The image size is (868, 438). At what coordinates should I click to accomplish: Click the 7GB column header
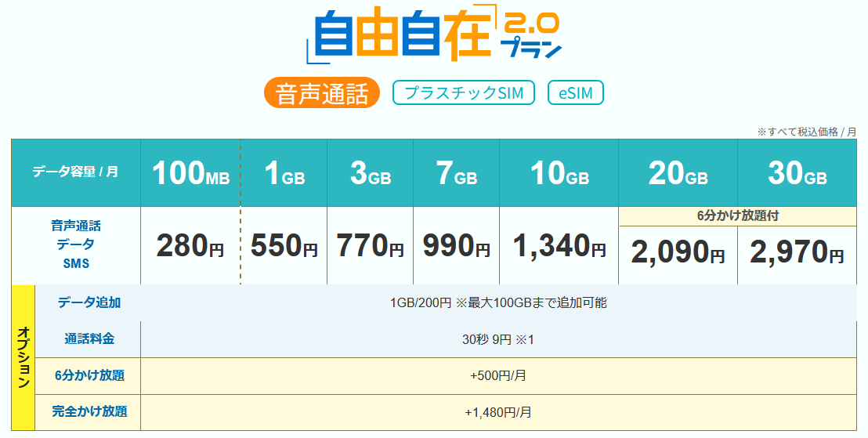(x=457, y=172)
